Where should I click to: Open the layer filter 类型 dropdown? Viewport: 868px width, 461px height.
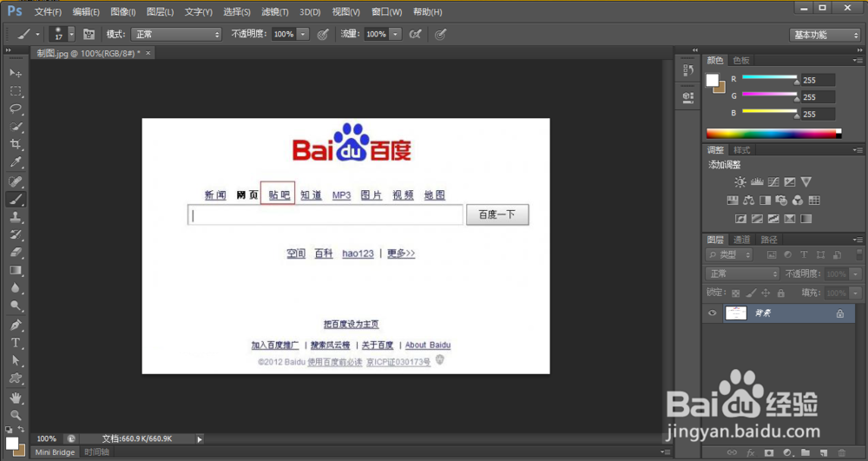[729, 255]
